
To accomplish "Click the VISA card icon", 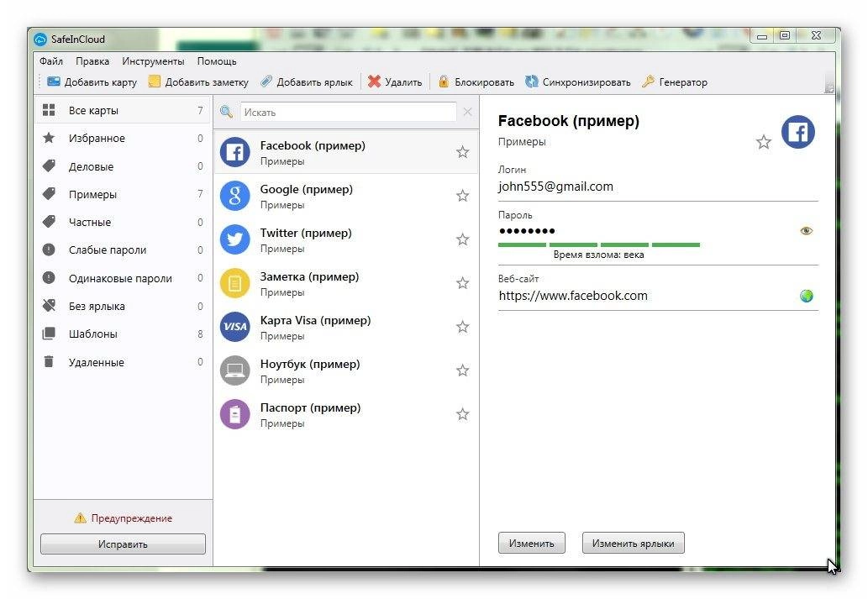I will coord(234,327).
